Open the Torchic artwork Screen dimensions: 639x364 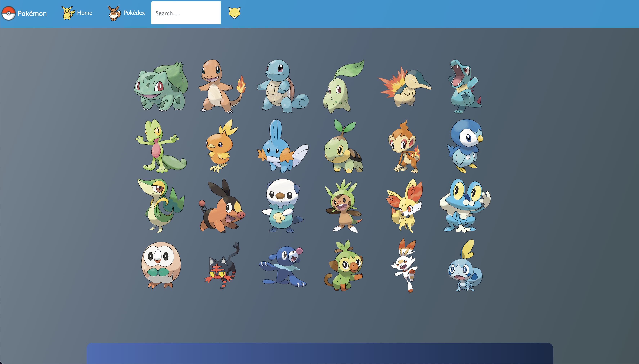click(x=222, y=146)
